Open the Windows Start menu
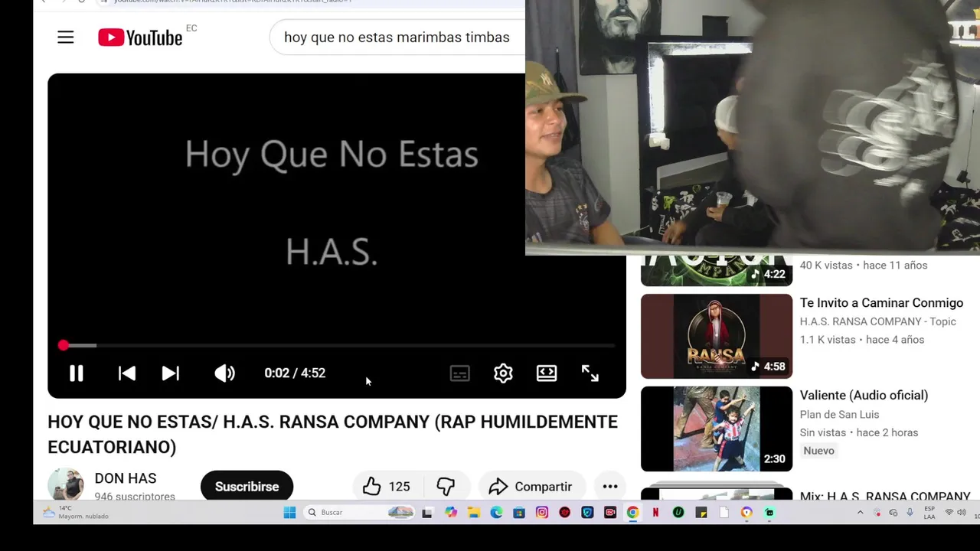980x551 pixels. tap(289, 513)
